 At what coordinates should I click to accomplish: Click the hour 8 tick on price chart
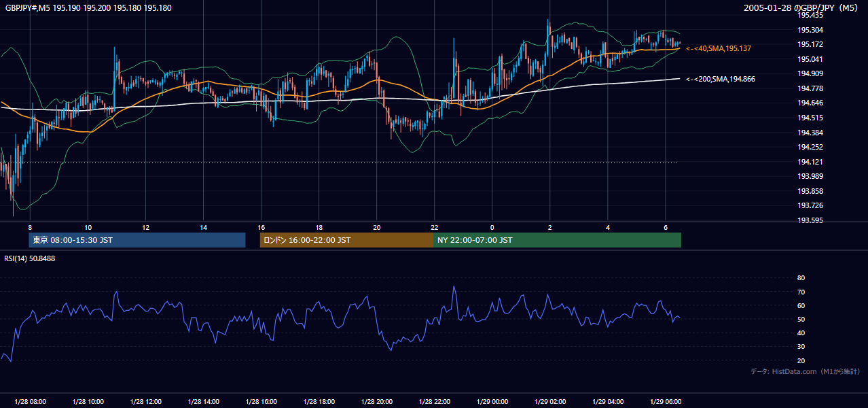click(x=30, y=227)
